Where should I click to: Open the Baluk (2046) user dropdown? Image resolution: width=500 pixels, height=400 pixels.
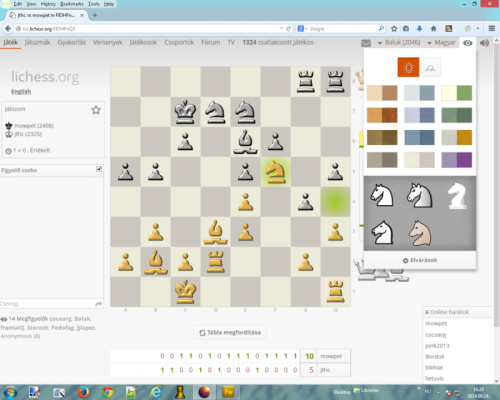(x=399, y=43)
